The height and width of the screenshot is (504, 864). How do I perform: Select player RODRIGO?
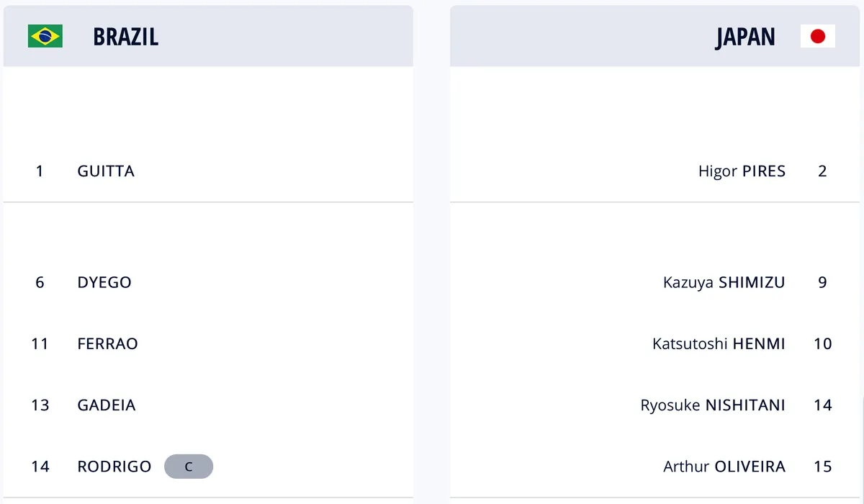[x=114, y=467]
